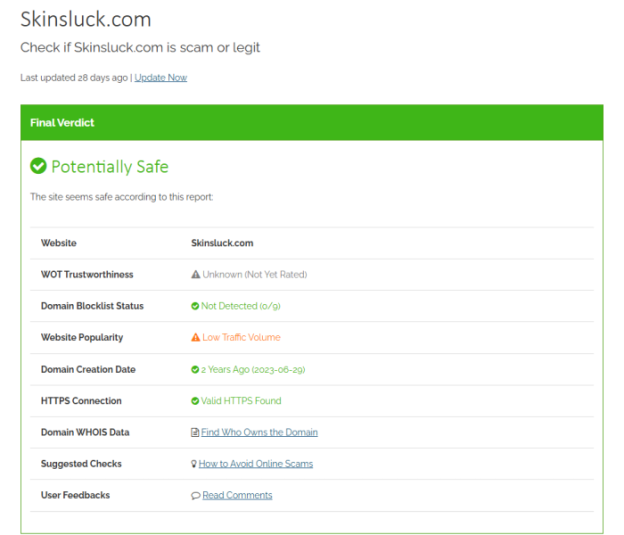Viewport: 624px width, 535px height.
Task: Click the Valid HTTPS Found text
Action: pyautogui.click(x=241, y=401)
